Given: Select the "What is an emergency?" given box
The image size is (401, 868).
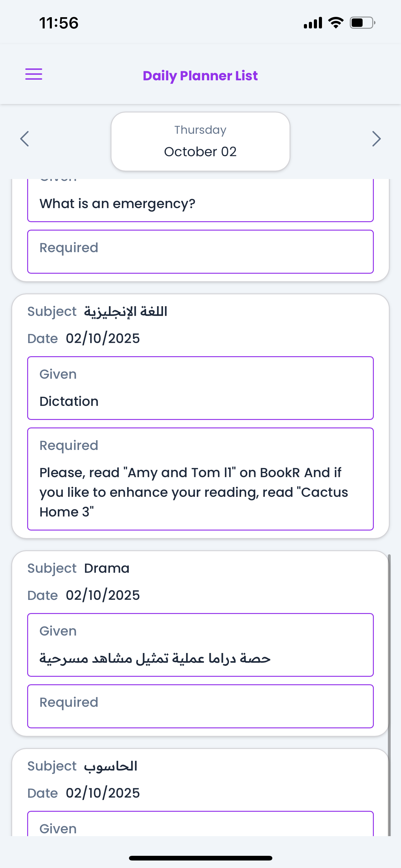Looking at the screenshot, I should 200,202.
